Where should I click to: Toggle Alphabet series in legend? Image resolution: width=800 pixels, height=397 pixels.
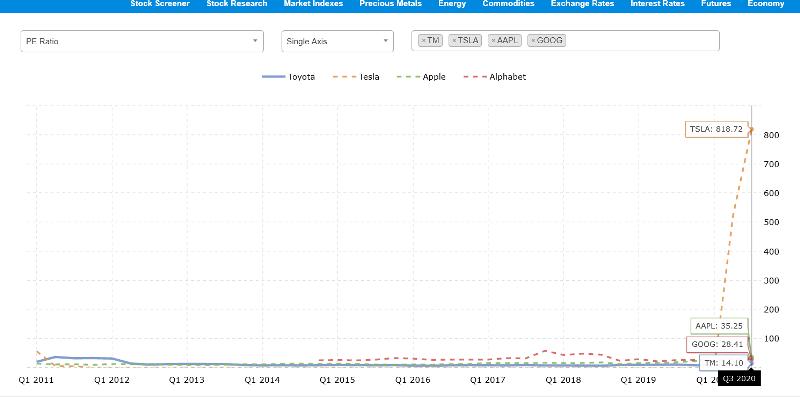[494, 77]
